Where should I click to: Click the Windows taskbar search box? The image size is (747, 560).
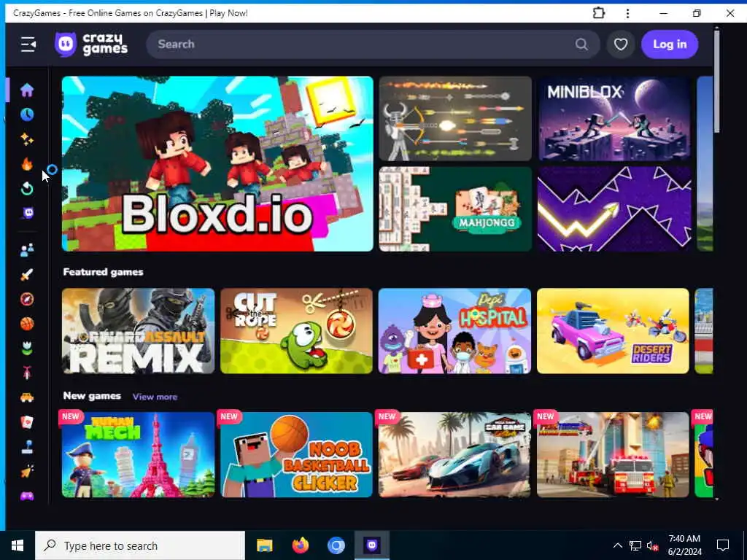[140, 545]
